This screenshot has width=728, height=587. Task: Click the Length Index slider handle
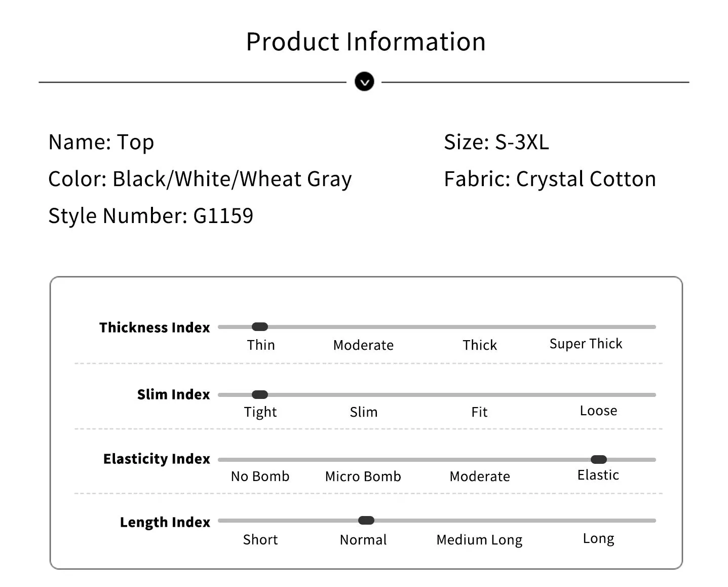click(x=366, y=521)
